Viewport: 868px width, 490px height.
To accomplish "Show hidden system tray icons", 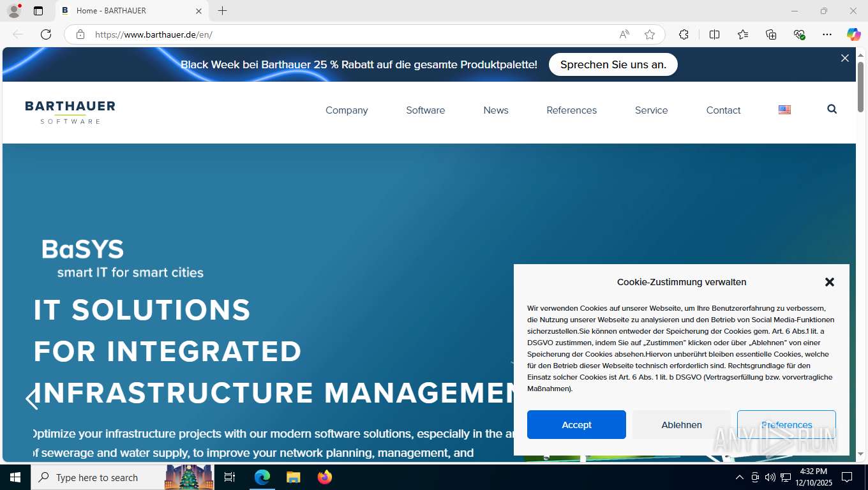I will click(x=740, y=477).
